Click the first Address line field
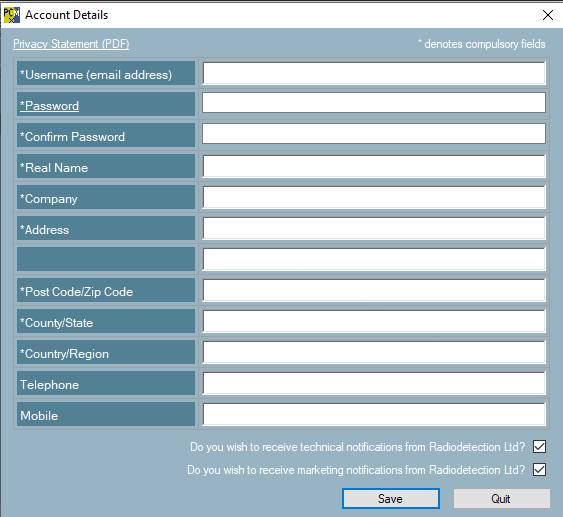Viewport: 563px width, 517px height. [x=374, y=228]
